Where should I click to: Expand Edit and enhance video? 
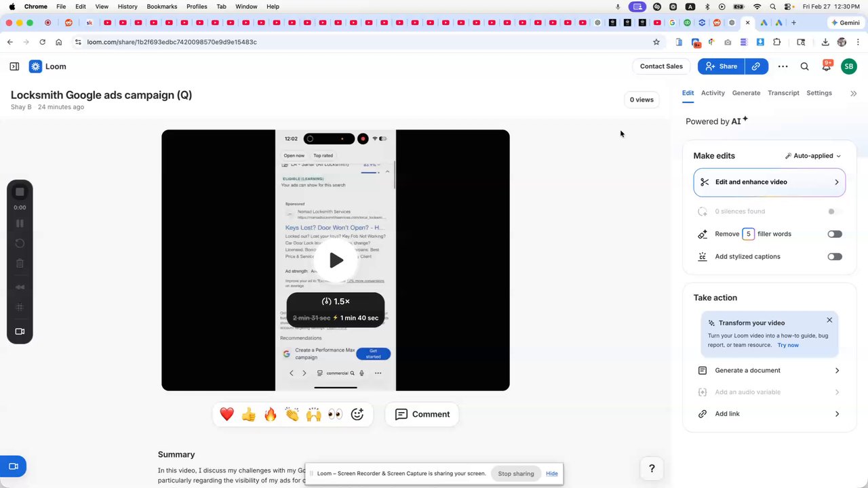click(x=769, y=182)
